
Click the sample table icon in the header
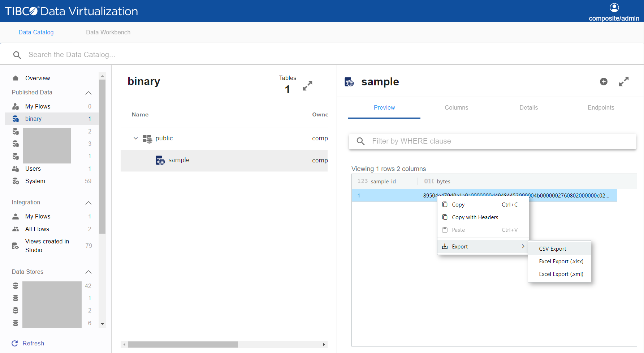click(349, 82)
